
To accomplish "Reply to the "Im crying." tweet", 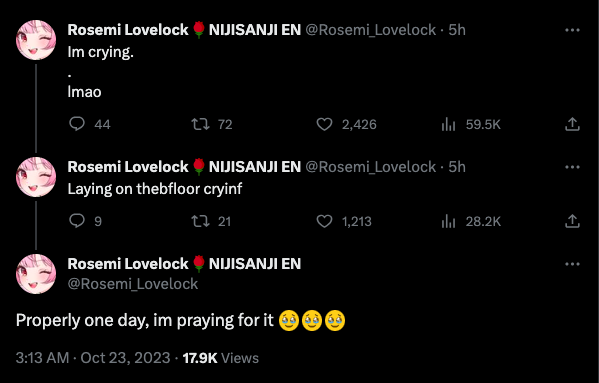I will [x=89, y=124].
